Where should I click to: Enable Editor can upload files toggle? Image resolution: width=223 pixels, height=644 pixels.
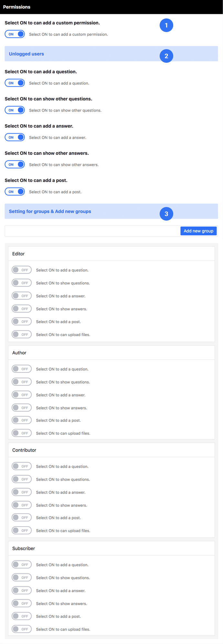pyautogui.click(x=22, y=334)
